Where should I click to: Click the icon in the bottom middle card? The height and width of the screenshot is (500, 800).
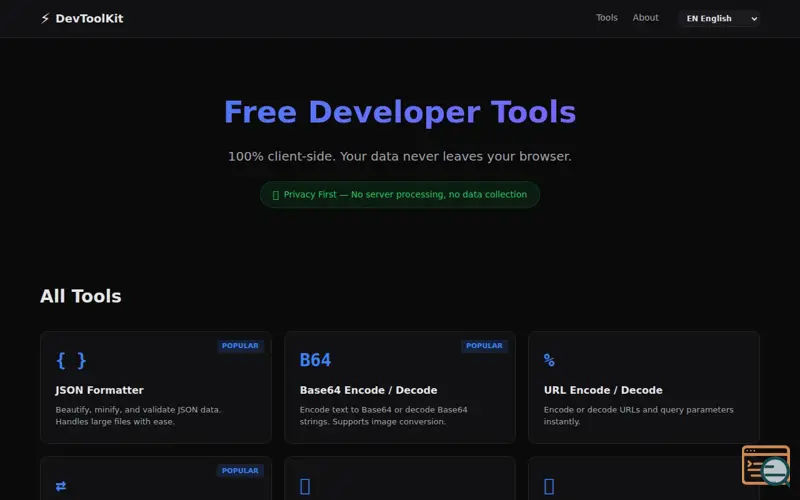point(305,486)
